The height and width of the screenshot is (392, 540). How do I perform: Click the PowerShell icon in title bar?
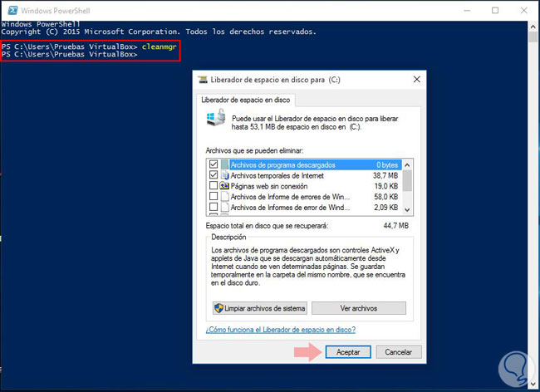12,10
